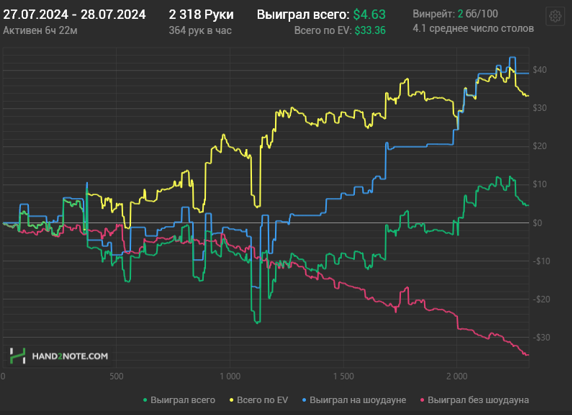Toggle the 'Выиграл всего' green legend item
This screenshot has width=572, height=415.
pyautogui.click(x=179, y=400)
